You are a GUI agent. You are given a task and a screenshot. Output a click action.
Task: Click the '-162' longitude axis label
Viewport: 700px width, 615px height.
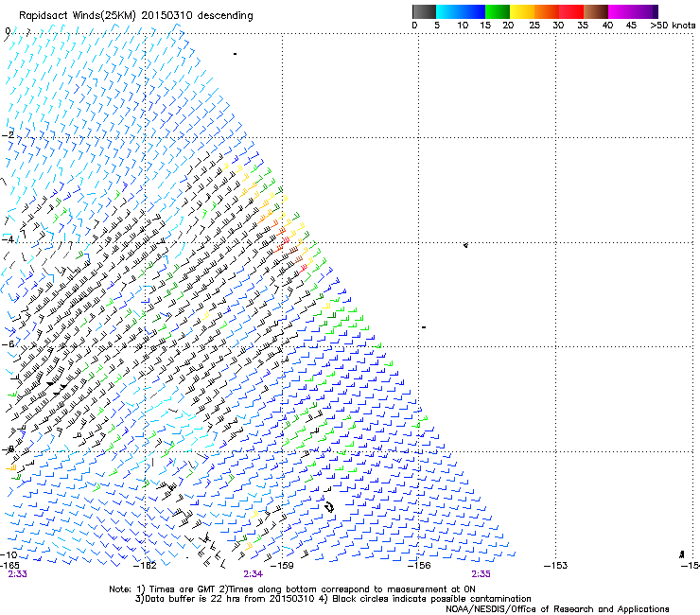tap(146, 566)
